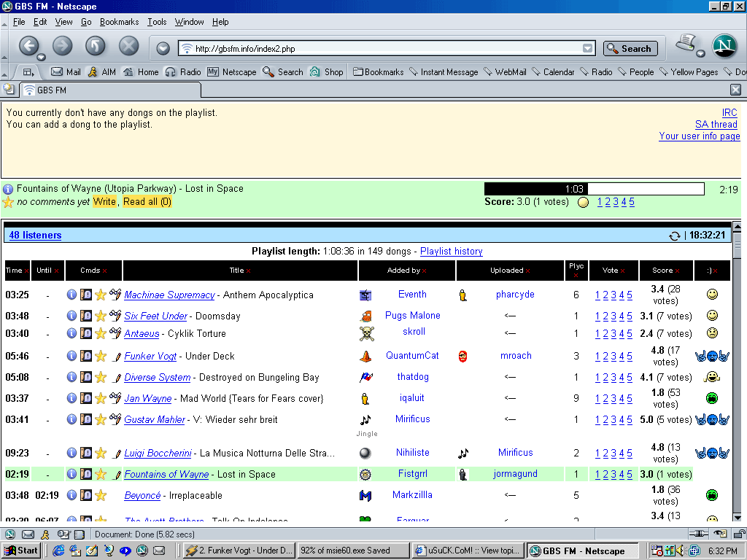Open the View menu
Screen dimensions: 747x560
(x=64, y=22)
